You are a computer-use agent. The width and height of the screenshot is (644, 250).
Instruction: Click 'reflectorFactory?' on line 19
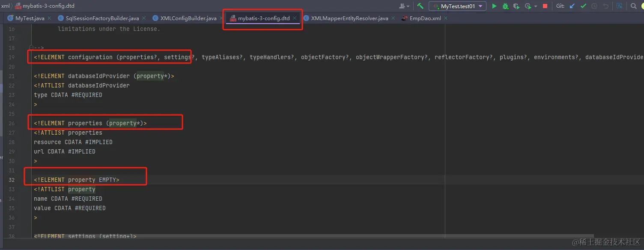[464, 57]
